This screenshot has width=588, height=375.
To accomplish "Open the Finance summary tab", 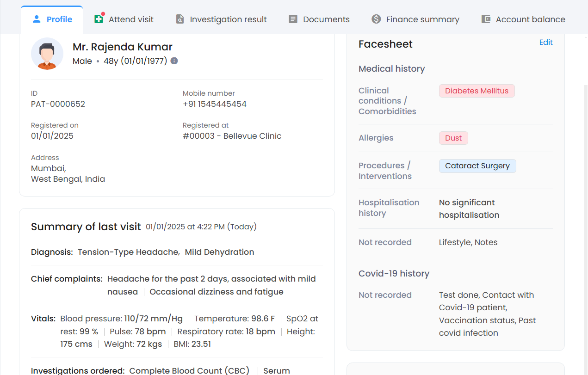I will [422, 19].
